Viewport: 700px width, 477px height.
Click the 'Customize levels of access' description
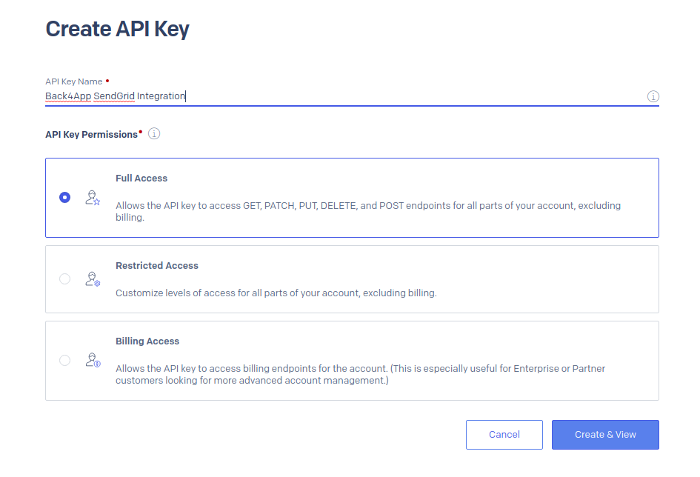point(276,293)
